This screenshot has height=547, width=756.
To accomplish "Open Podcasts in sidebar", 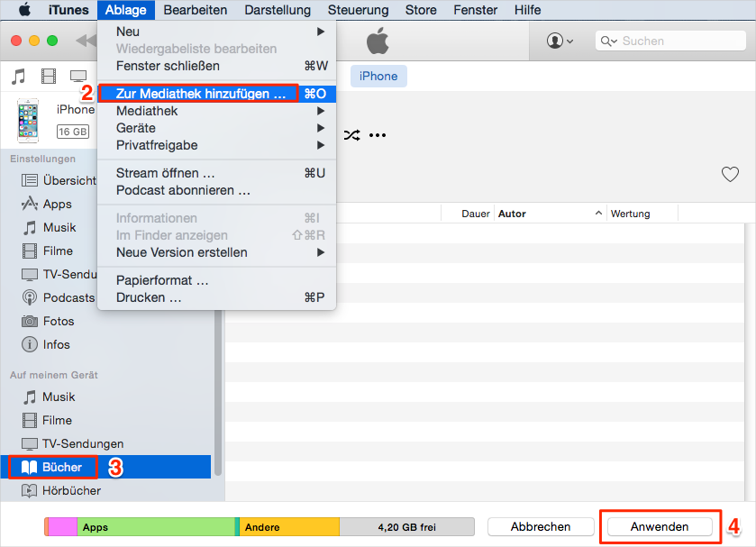I will 59,297.
